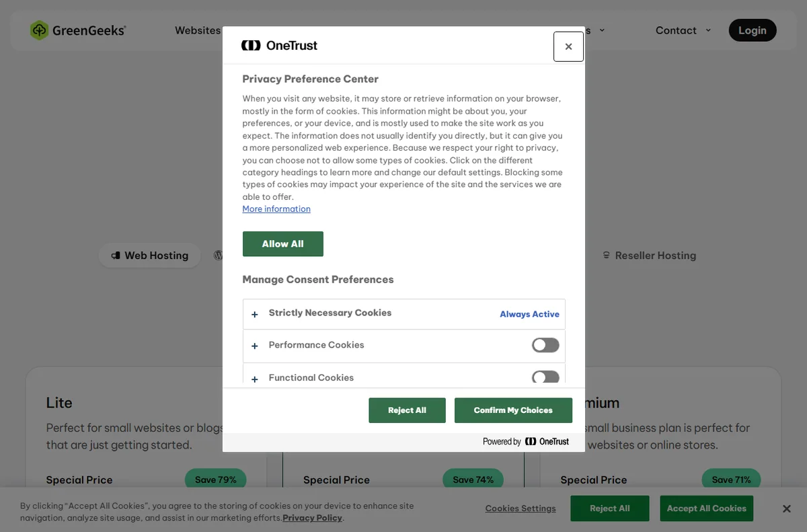
Task: Select the Web Hosting tab
Action: point(150,256)
